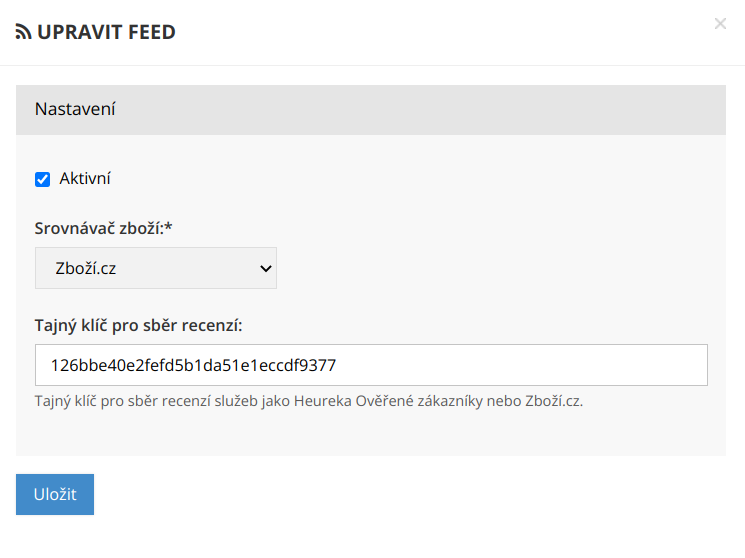Viewport: 745px width, 558px height.
Task: Click the dropdown chevron arrow next to Zboží.cz
Action: point(265,268)
